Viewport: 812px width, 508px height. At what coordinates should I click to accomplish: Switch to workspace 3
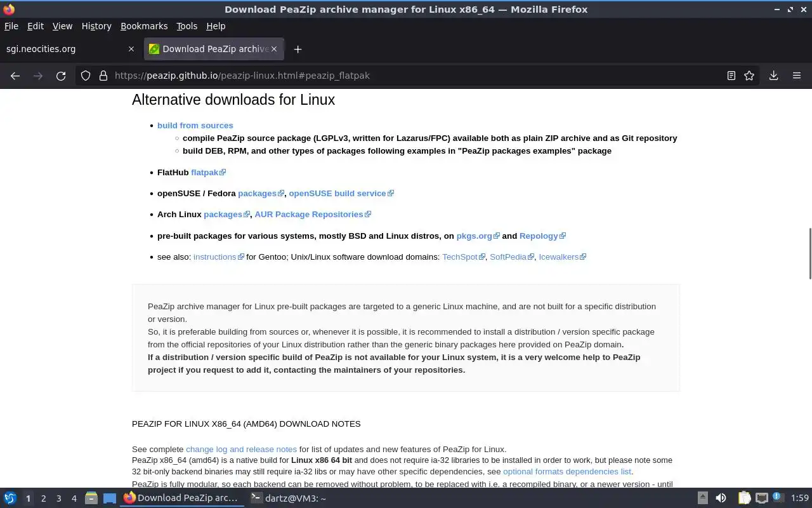click(58, 498)
